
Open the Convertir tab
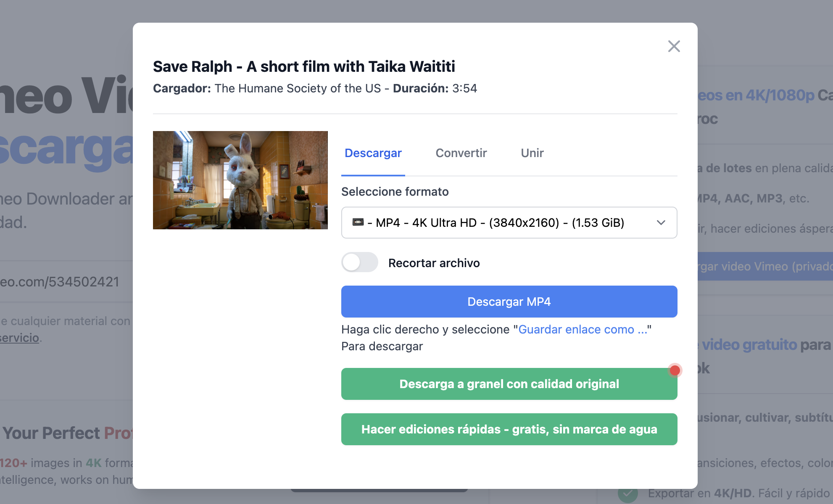461,153
